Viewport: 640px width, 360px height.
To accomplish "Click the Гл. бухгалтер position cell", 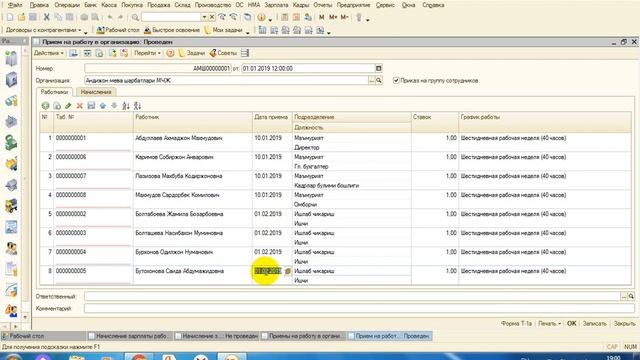I will point(352,167).
